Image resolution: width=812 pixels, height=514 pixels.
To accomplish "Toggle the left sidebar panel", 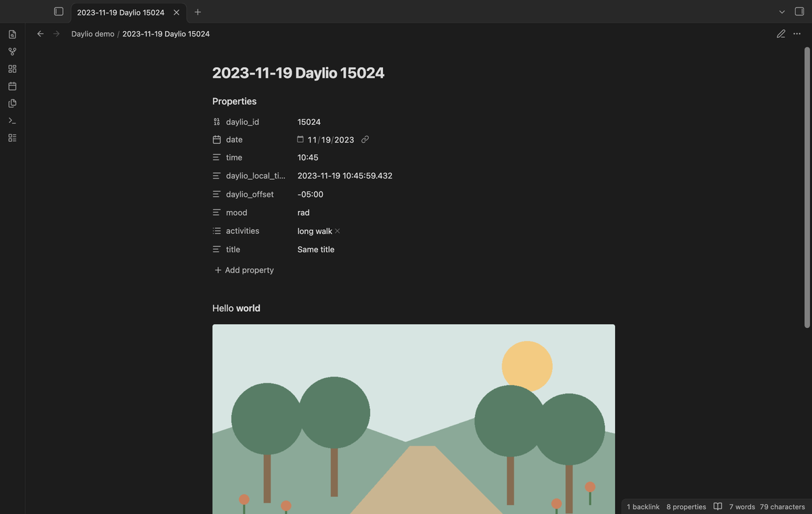I will point(59,11).
